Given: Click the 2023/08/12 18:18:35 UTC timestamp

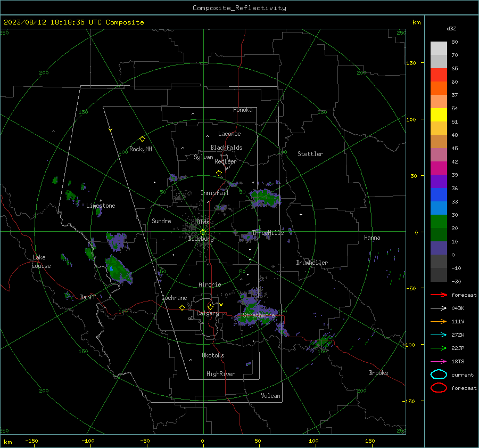Looking at the screenshot, I should click(x=73, y=22).
